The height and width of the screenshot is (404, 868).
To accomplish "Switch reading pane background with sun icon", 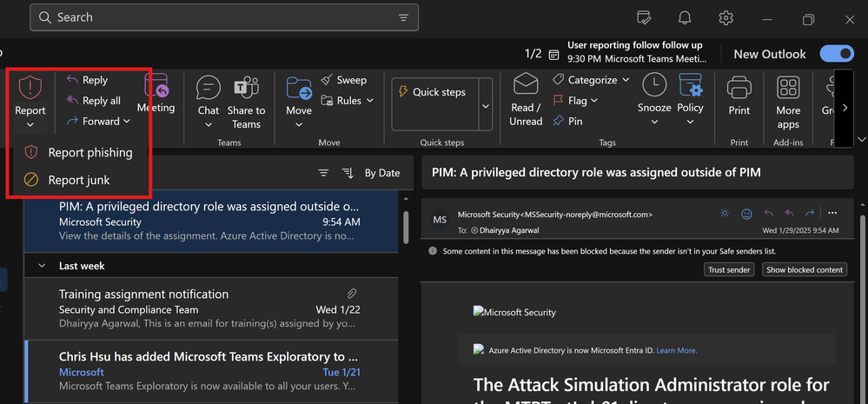I will click(x=725, y=213).
